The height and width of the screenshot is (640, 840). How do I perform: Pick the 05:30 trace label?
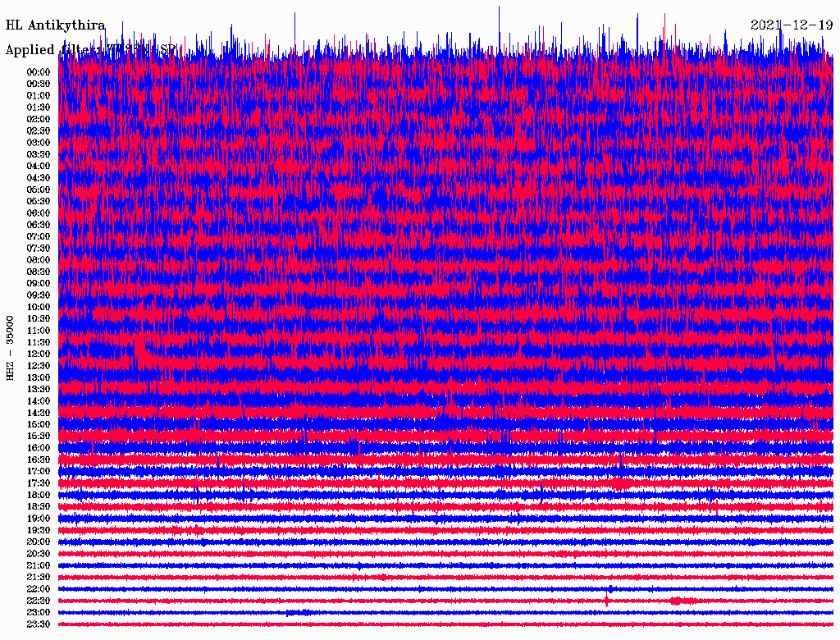click(39, 202)
